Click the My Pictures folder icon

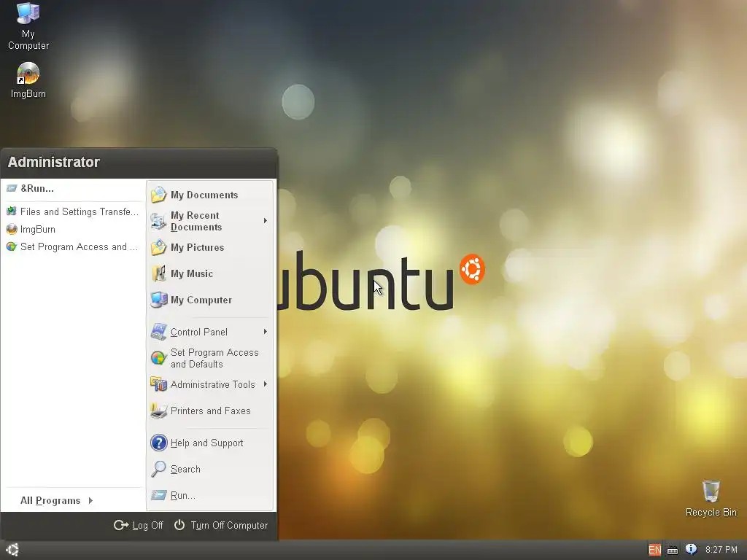coord(158,247)
